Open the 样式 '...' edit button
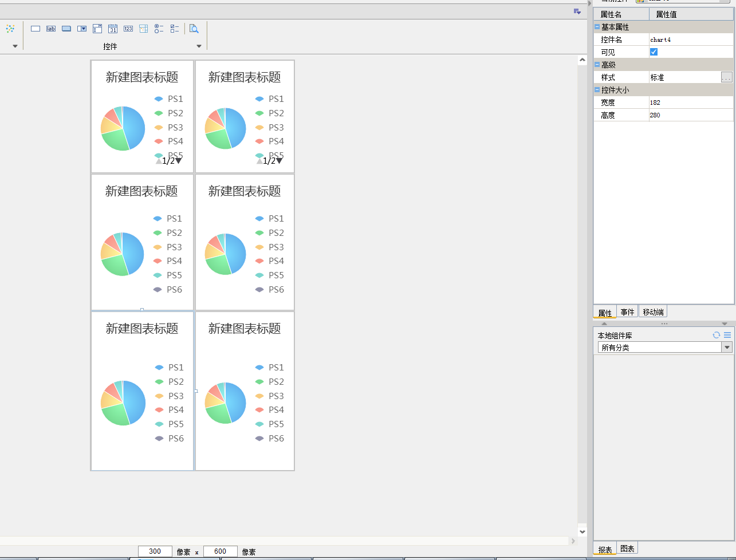Screen dimensions: 736x560 [x=726, y=77]
